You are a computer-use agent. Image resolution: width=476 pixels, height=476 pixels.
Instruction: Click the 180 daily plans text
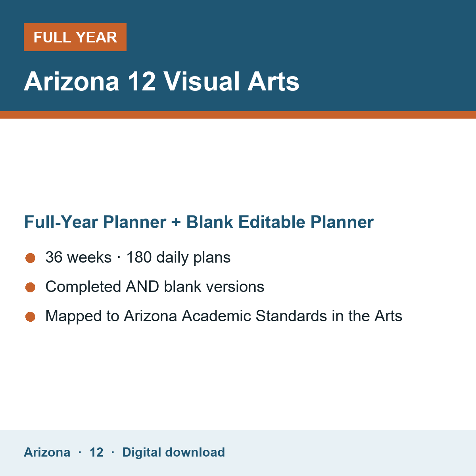point(178,257)
